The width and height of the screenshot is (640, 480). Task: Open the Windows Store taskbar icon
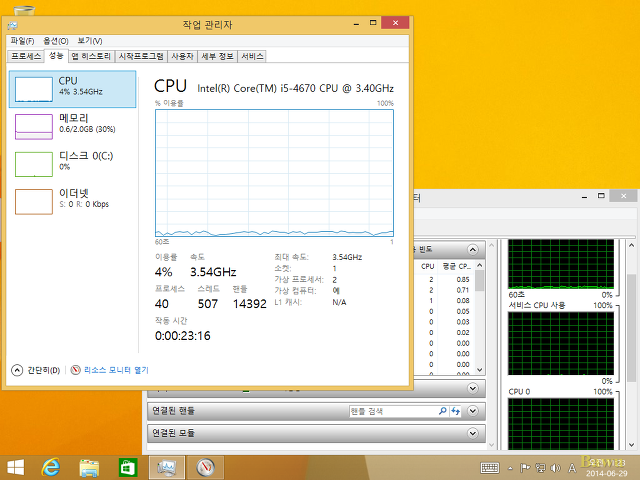coord(128,467)
